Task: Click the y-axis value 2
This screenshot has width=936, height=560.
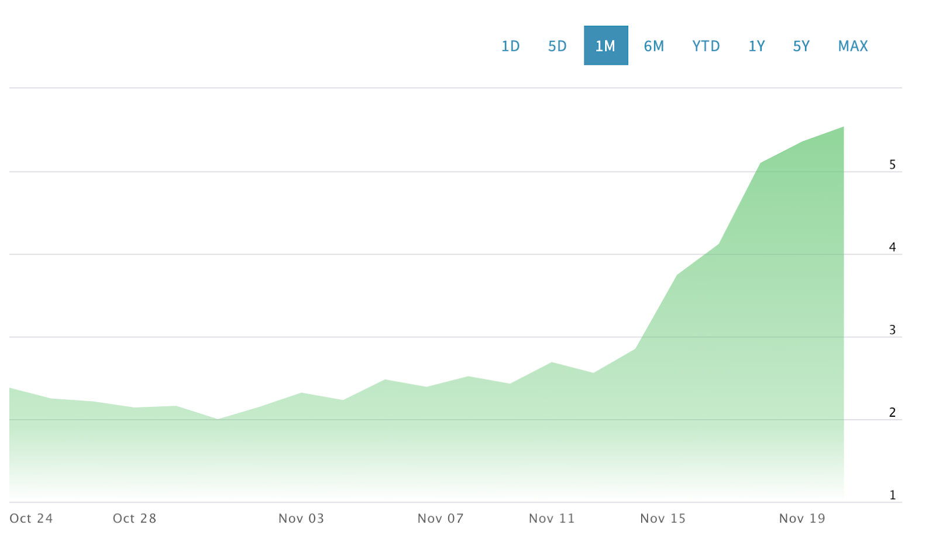Action: [892, 412]
